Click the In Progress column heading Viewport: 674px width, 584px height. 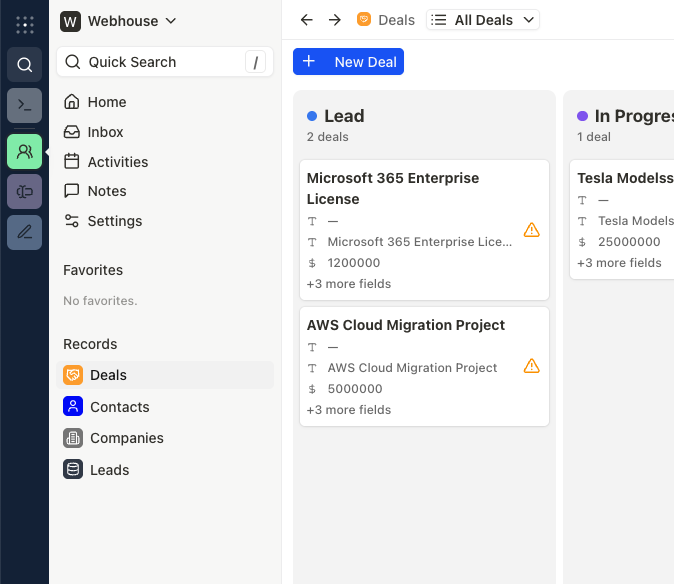click(x=634, y=116)
